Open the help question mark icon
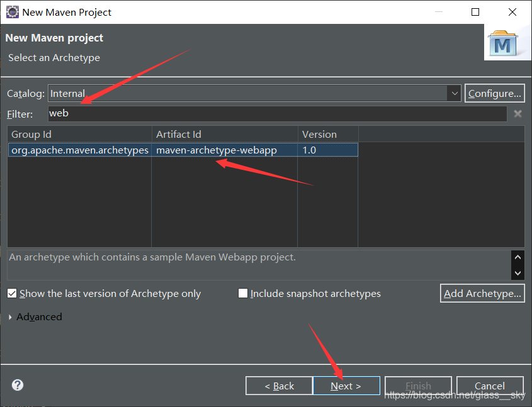 click(x=18, y=385)
